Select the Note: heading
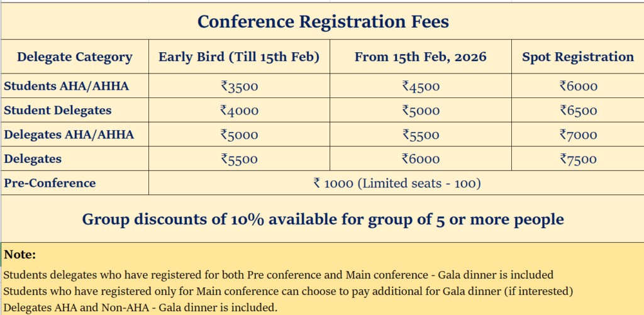Image resolution: width=644 pixels, height=315 pixels. [20, 255]
